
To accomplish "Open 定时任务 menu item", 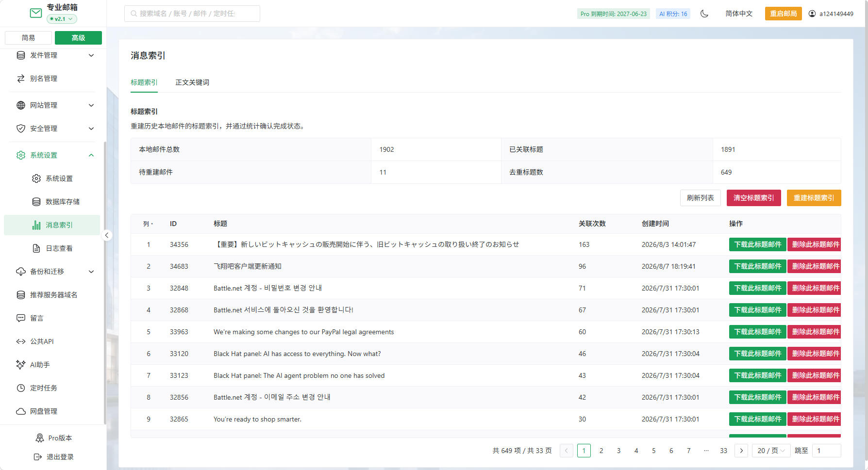I will click(x=52, y=388).
